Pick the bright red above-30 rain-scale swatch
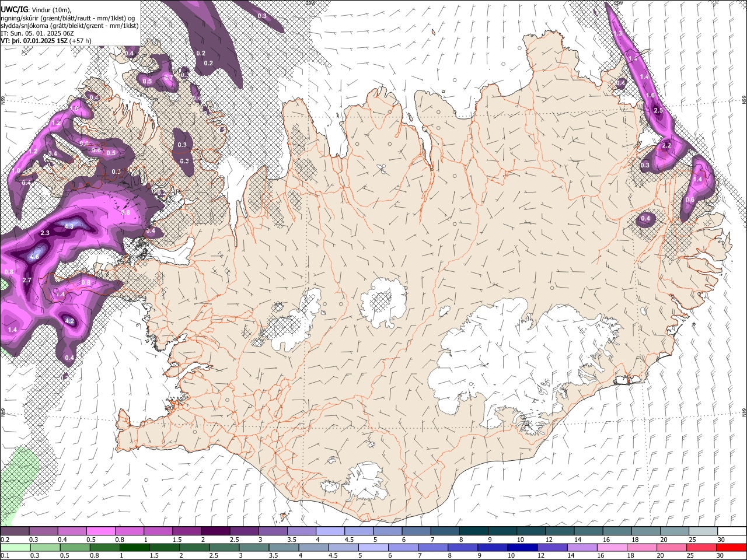Screen dimensions: 747x560 (x=732, y=547)
